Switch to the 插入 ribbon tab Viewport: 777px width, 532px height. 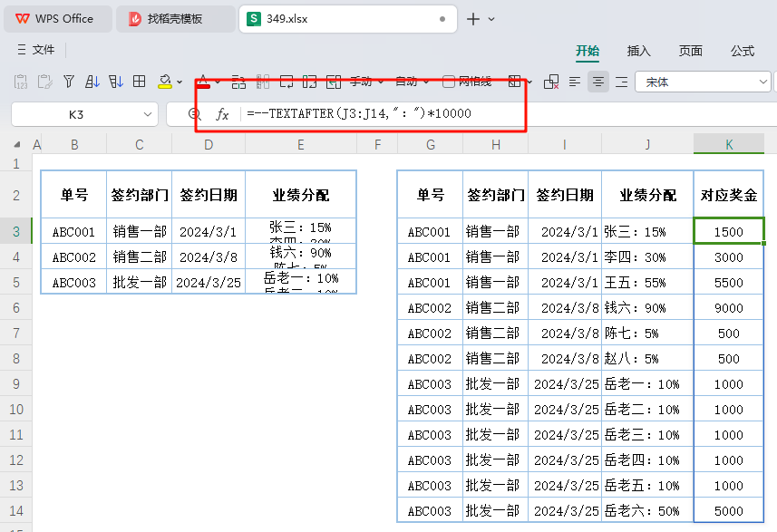[x=639, y=51]
